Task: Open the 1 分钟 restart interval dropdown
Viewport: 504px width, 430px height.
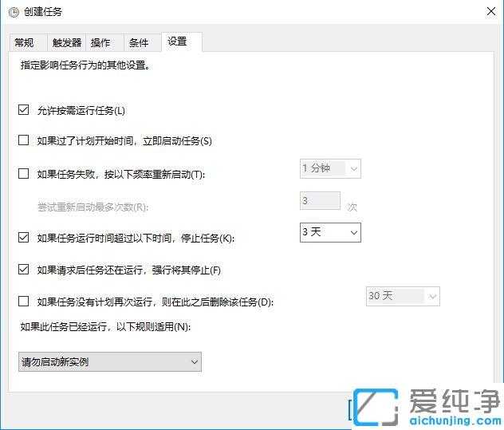Action: point(330,168)
